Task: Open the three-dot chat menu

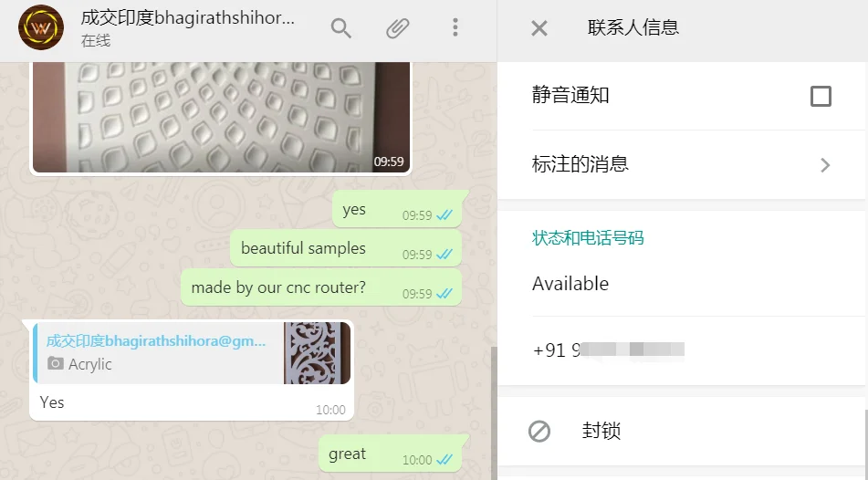Action: click(x=455, y=27)
